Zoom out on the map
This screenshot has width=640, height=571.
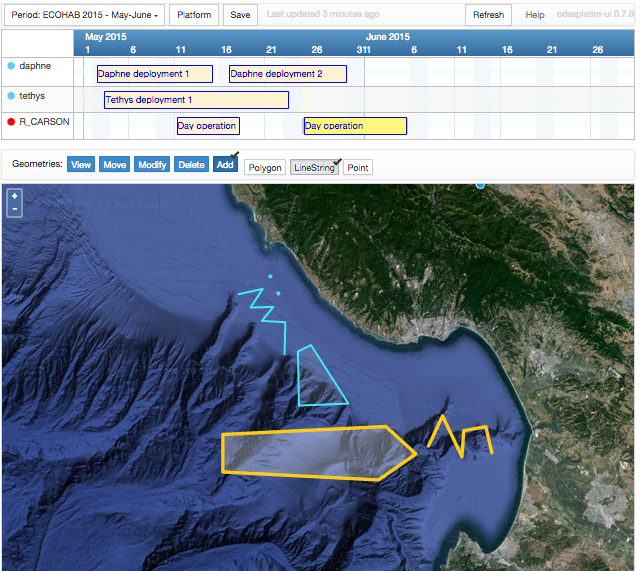pos(15,211)
